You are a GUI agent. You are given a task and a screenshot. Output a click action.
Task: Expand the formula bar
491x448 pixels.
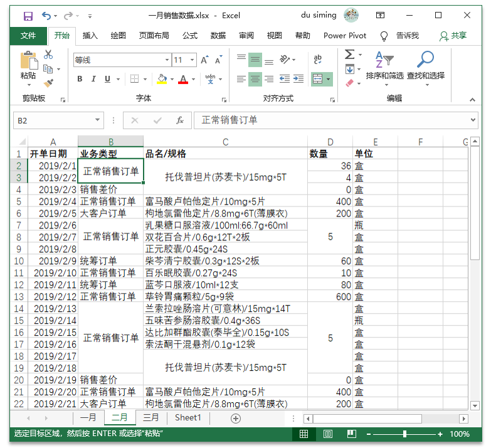[473, 120]
